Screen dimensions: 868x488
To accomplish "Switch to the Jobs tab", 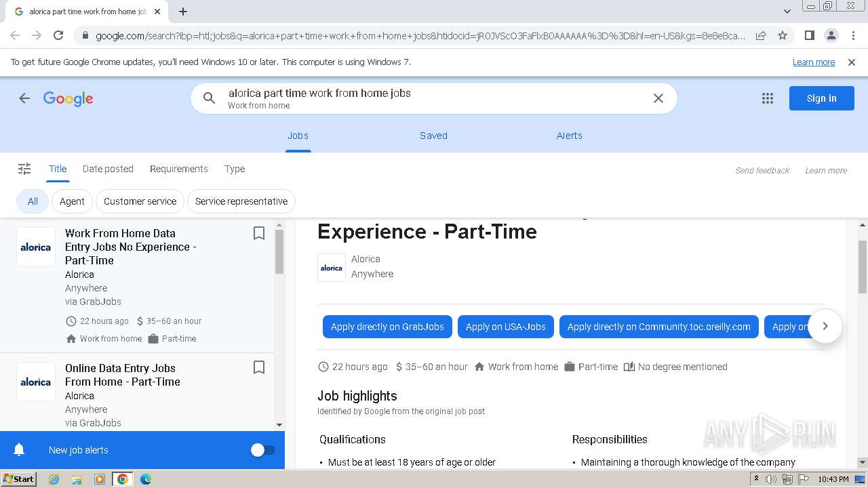I will pyautogui.click(x=298, y=136).
